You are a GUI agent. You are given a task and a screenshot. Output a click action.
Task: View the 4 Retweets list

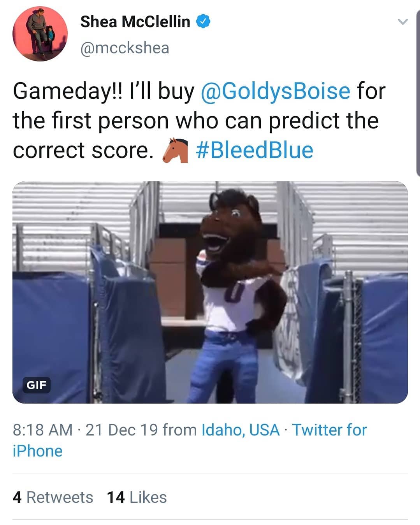pos(53,497)
